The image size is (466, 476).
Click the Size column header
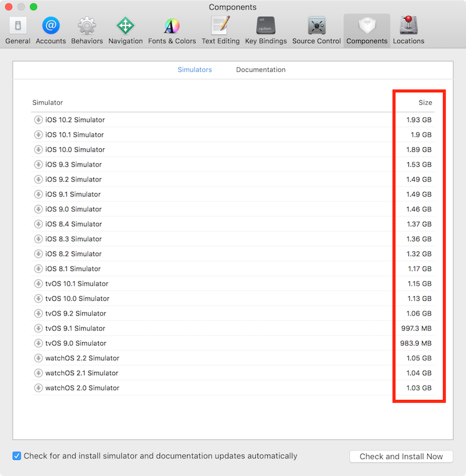[x=425, y=102]
